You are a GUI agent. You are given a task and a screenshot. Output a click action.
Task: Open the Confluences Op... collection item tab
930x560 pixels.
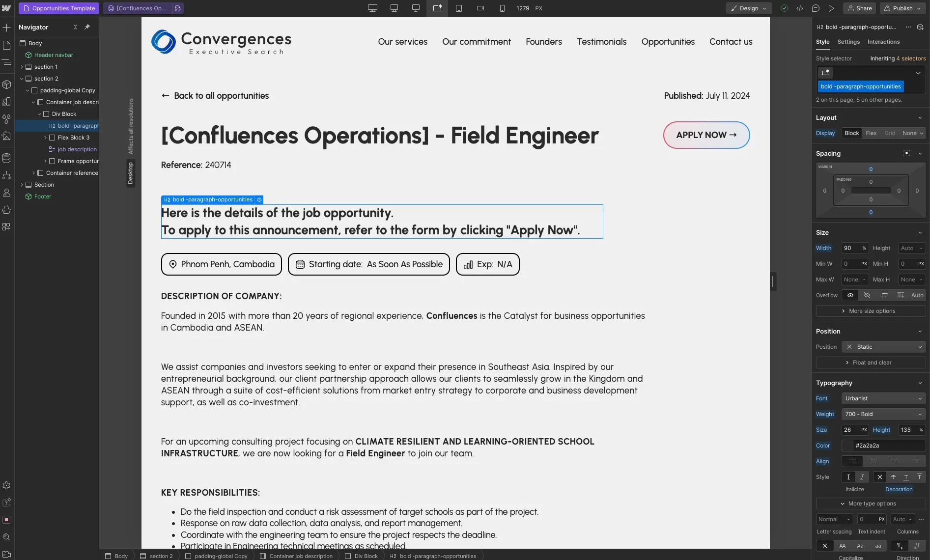pos(138,8)
